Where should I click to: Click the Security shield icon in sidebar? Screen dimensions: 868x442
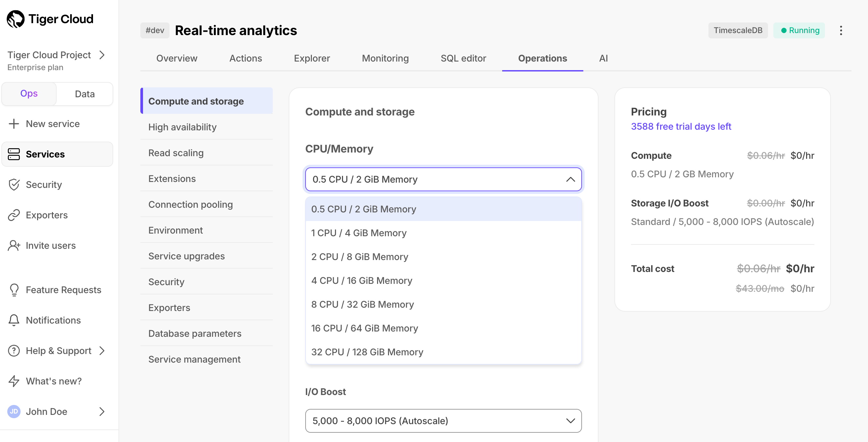point(14,185)
